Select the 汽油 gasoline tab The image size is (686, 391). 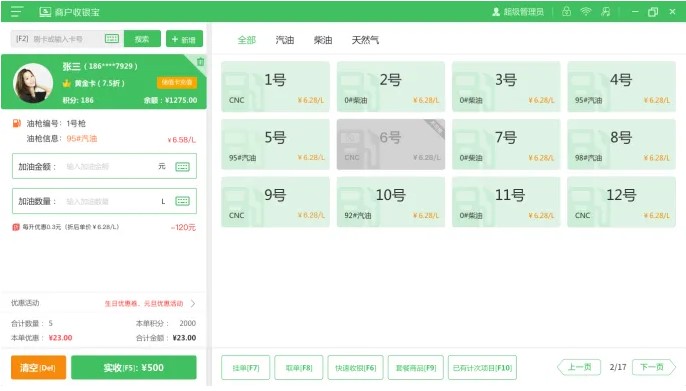(285, 40)
